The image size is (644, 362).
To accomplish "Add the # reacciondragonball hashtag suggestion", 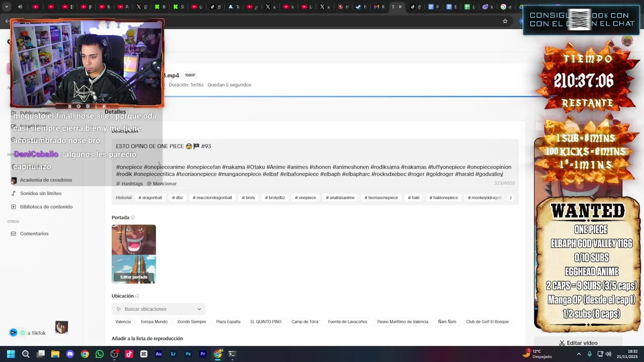I will tap(212, 198).
